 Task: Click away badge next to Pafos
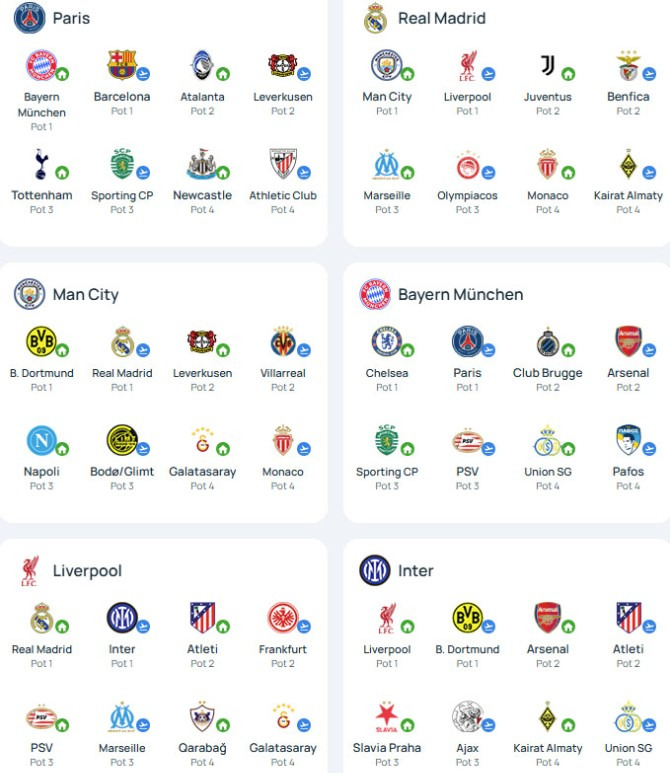(649, 449)
